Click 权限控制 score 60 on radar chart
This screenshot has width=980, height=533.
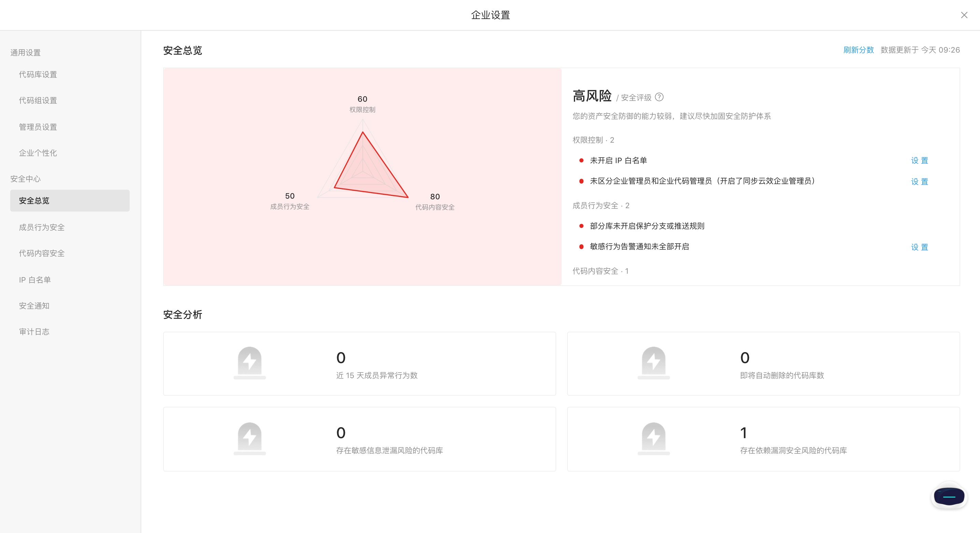point(362,99)
